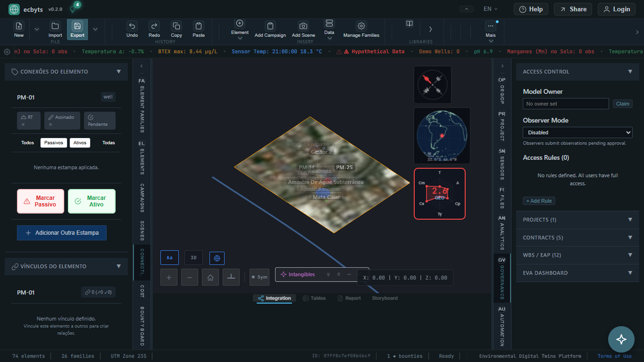The image size is (644, 362).
Task: Open the Libraries book icon
Action: point(410,24)
